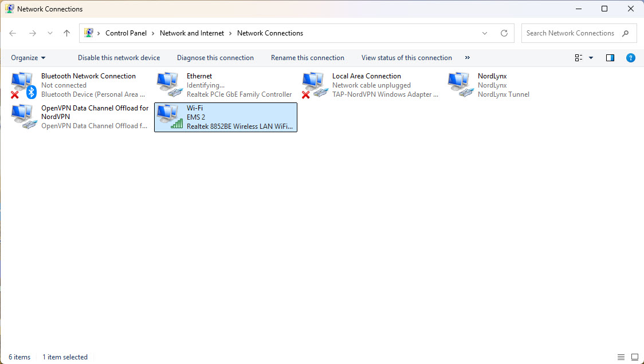Expand the address bar history dropdown
This screenshot has width=644, height=364.
[485, 33]
